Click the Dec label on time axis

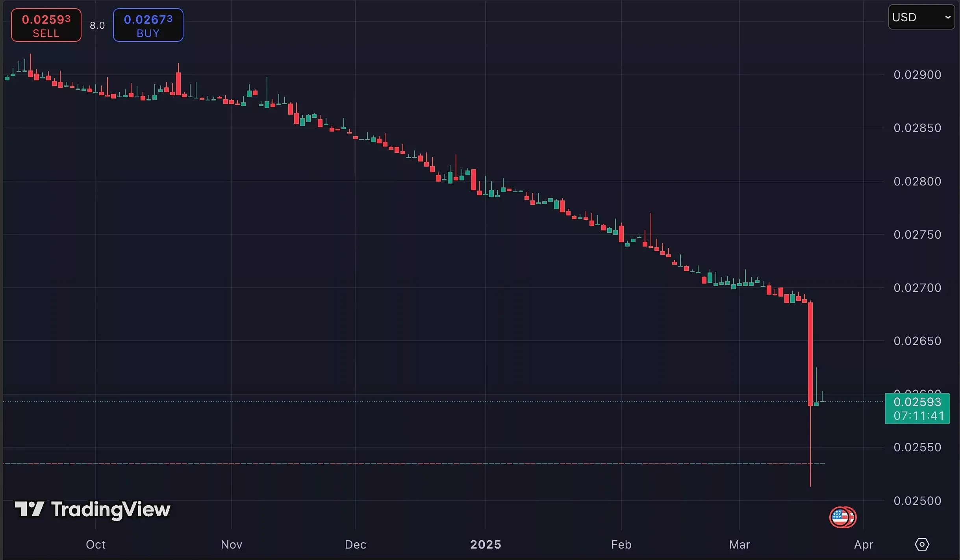[356, 545]
